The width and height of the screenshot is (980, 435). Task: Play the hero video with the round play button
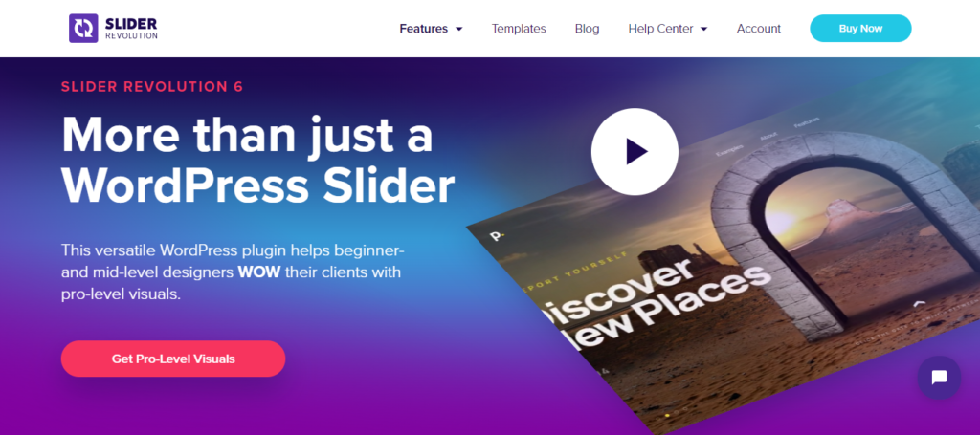[x=635, y=152]
